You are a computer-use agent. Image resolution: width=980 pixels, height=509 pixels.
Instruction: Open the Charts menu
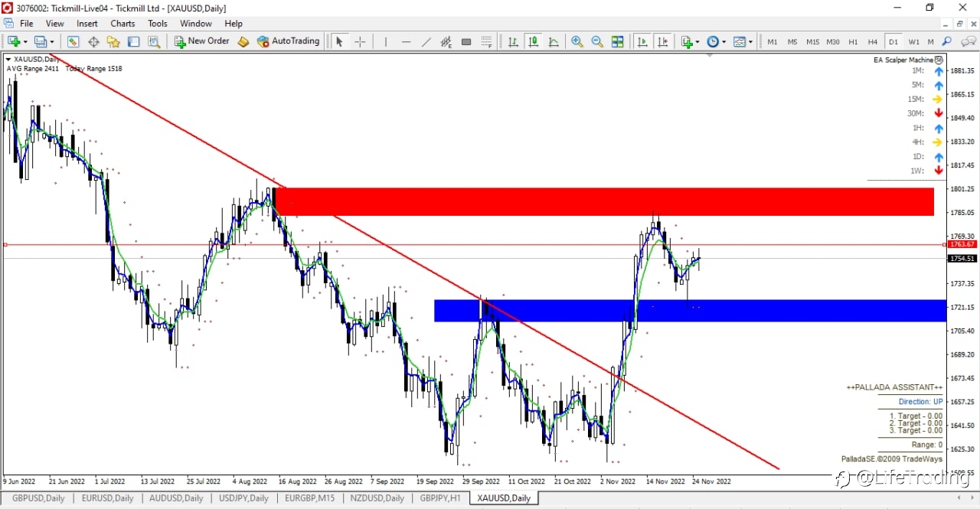coord(122,24)
